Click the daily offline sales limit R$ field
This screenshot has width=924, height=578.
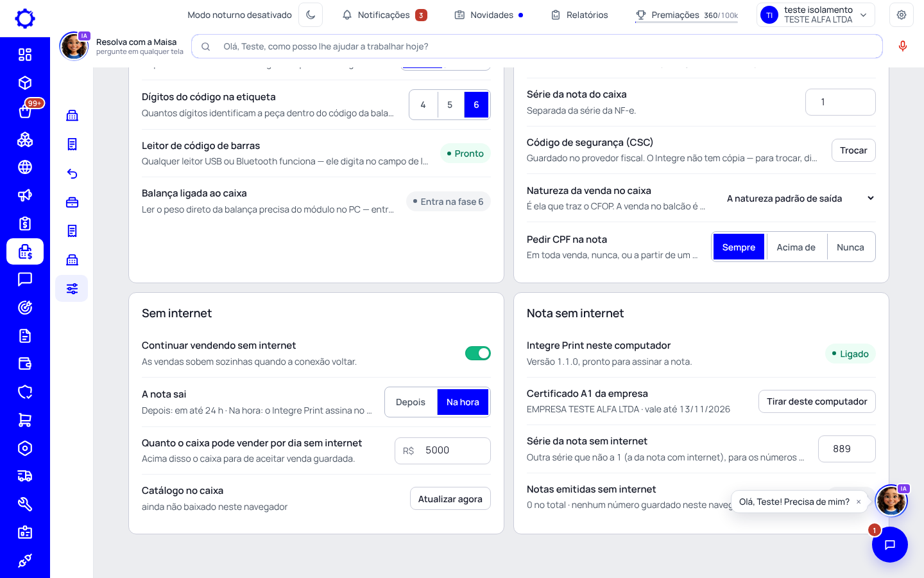443,450
